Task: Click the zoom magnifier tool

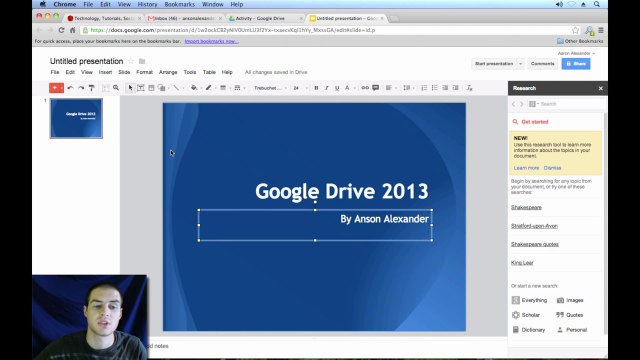Action: [x=116, y=88]
